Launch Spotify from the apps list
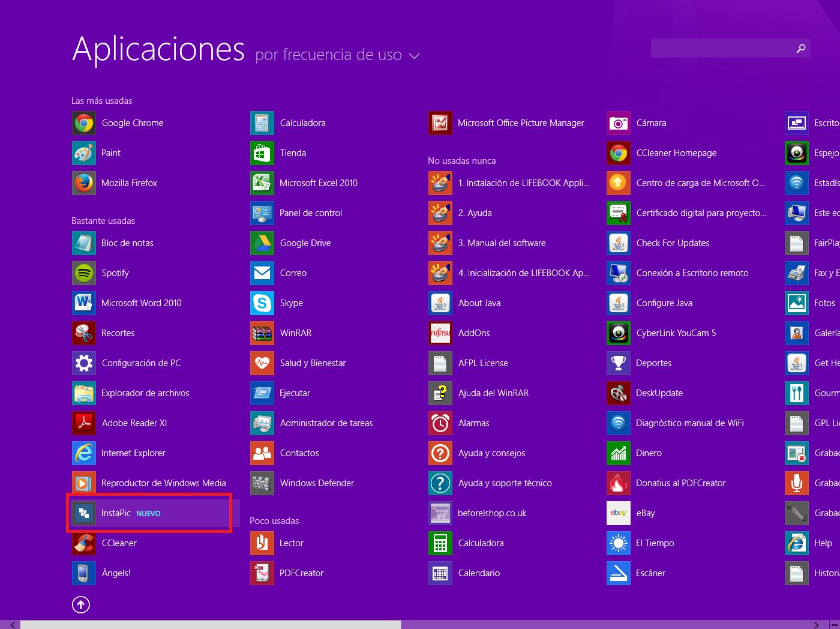840x629 pixels. coord(84,273)
